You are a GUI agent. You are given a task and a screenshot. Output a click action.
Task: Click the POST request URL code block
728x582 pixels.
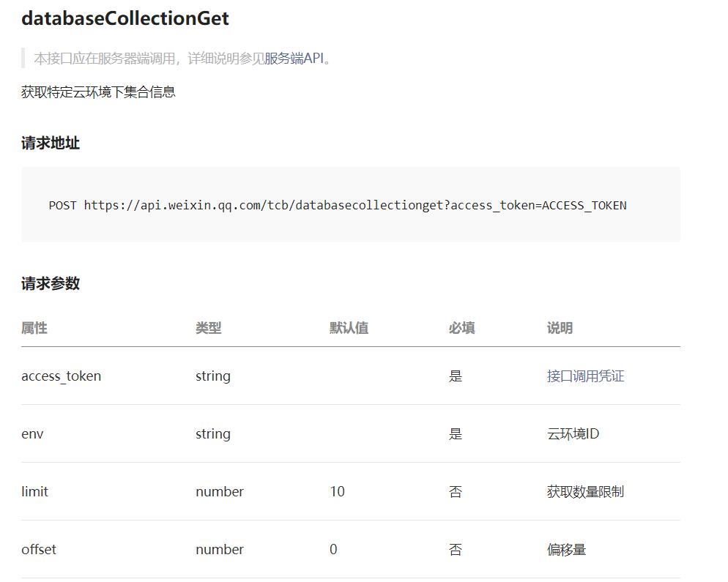[351, 205]
